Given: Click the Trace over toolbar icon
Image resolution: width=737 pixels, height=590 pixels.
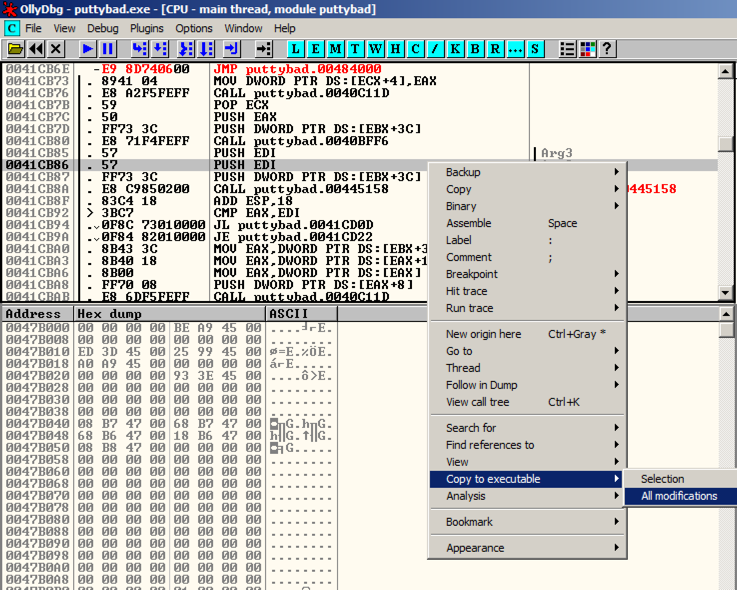Looking at the screenshot, I should click(x=206, y=49).
